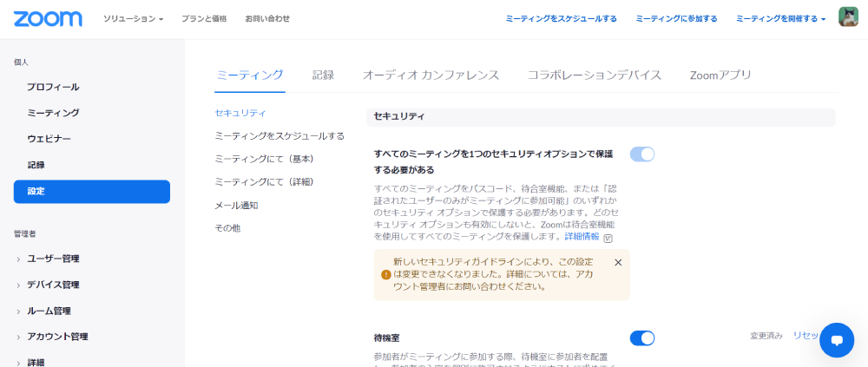Open ミーティング in the sidebar
Viewport: 868px width, 367px height.
[x=53, y=113]
